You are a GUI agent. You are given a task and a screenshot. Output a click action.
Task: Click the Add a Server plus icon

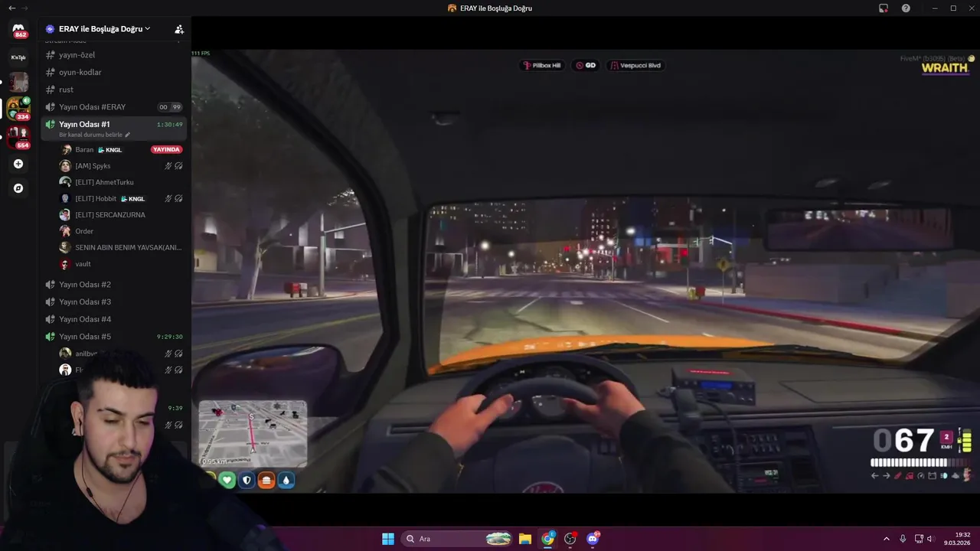[18, 164]
